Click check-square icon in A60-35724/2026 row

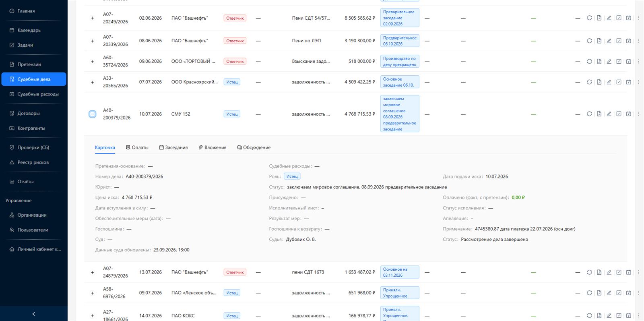click(x=619, y=62)
